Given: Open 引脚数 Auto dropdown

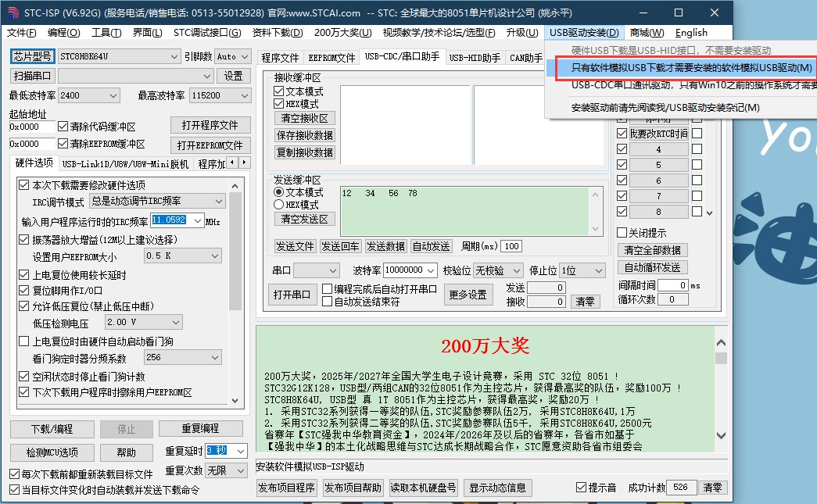Looking at the screenshot, I should (x=233, y=56).
